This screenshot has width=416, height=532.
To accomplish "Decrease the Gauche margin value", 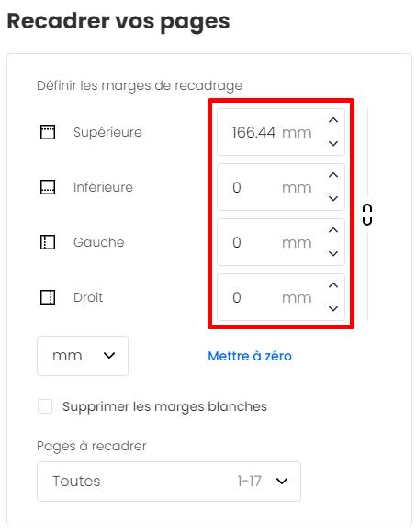I will 333,253.
